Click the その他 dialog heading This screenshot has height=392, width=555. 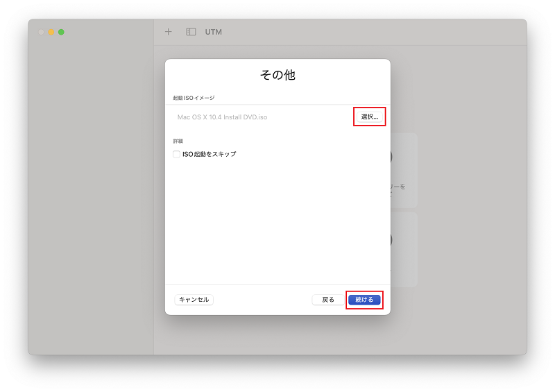tap(277, 75)
